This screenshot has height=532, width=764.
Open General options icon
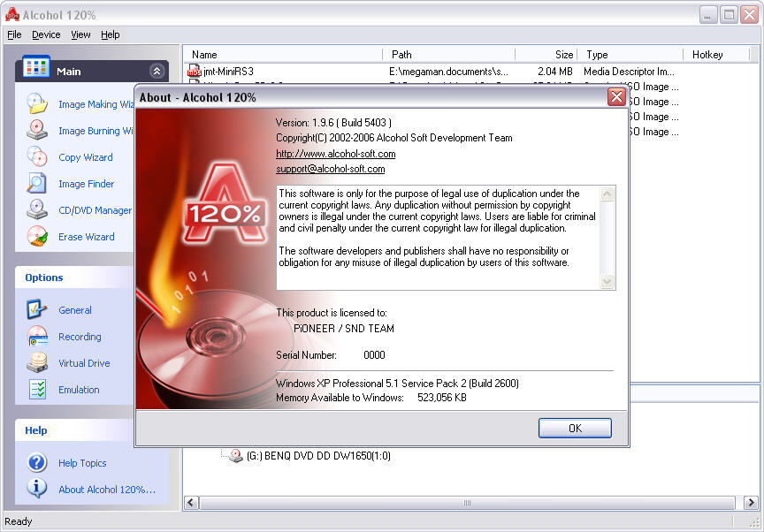click(x=37, y=310)
